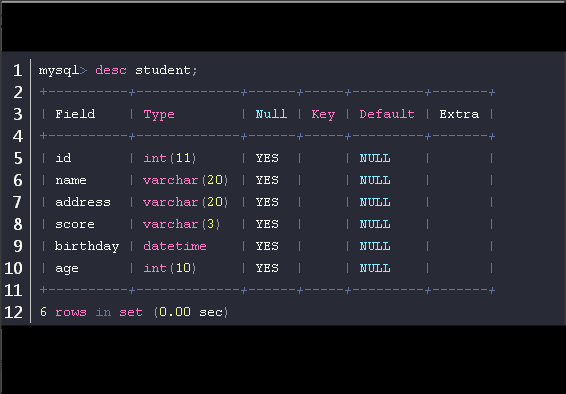Click the 'address' field name
566x394 pixels.
pyautogui.click(x=83, y=202)
